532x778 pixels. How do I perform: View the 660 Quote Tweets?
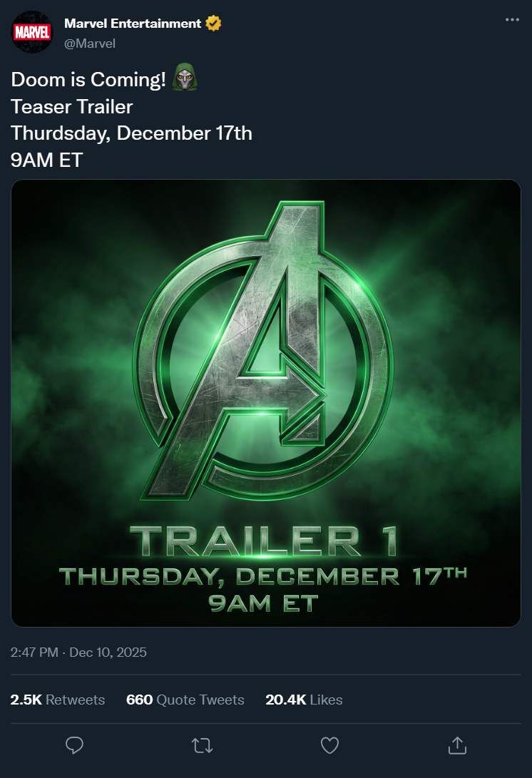pyautogui.click(x=185, y=700)
